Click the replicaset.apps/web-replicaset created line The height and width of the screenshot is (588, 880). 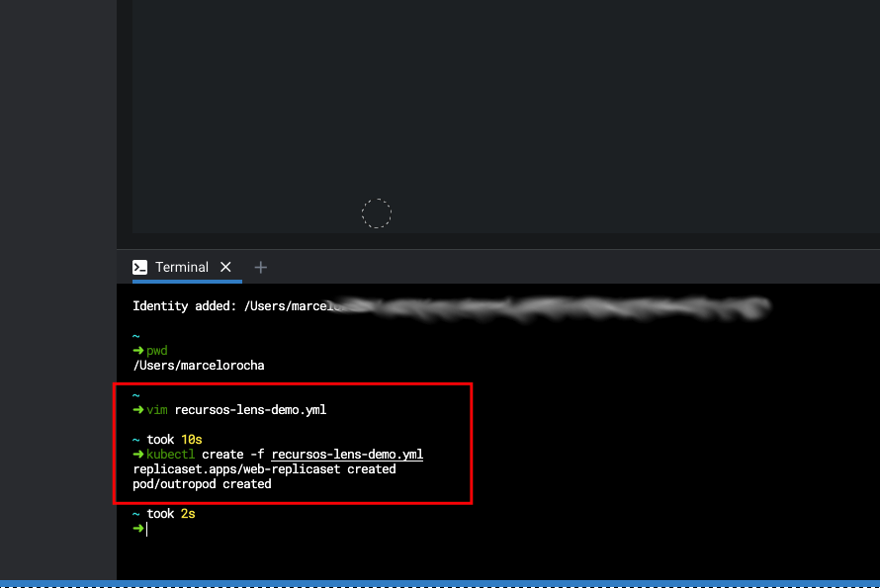tap(264, 468)
